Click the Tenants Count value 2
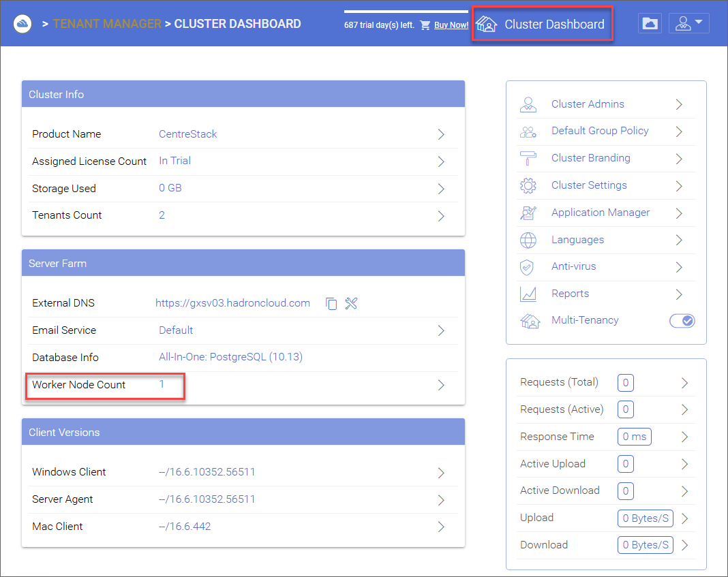The image size is (728, 577). (162, 215)
